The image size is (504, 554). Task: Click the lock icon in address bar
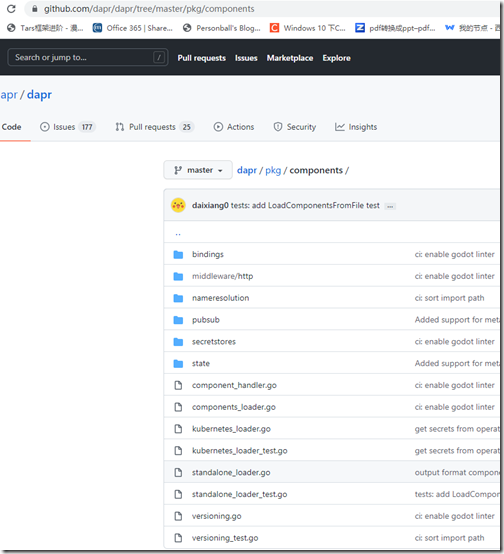click(x=35, y=8)
